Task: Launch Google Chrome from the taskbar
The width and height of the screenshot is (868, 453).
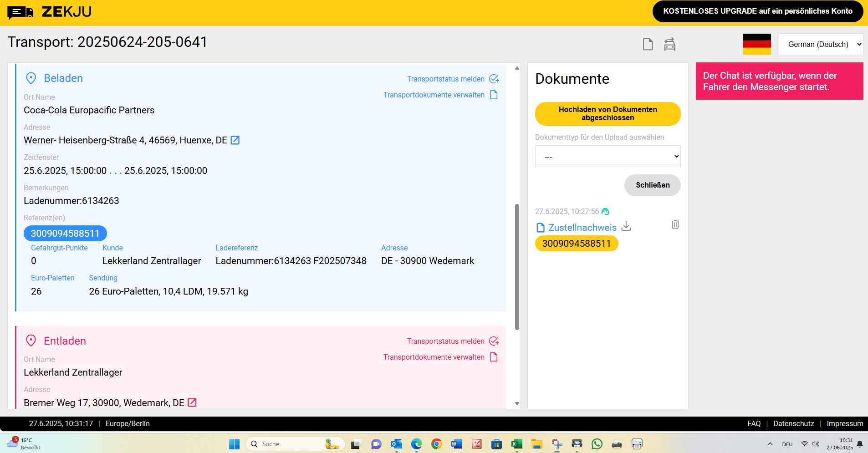Action: [437, 444]
